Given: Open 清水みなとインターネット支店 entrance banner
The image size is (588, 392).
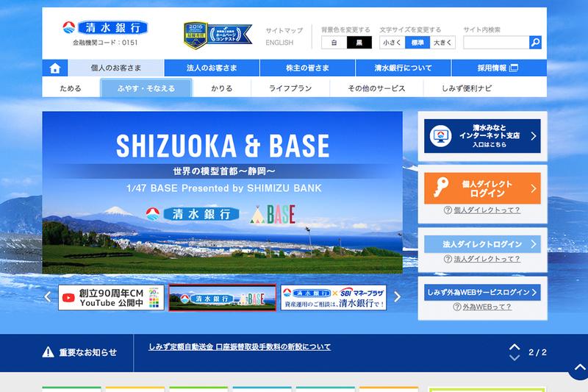Looking at the screenshot, I should (x=482, y=136).
